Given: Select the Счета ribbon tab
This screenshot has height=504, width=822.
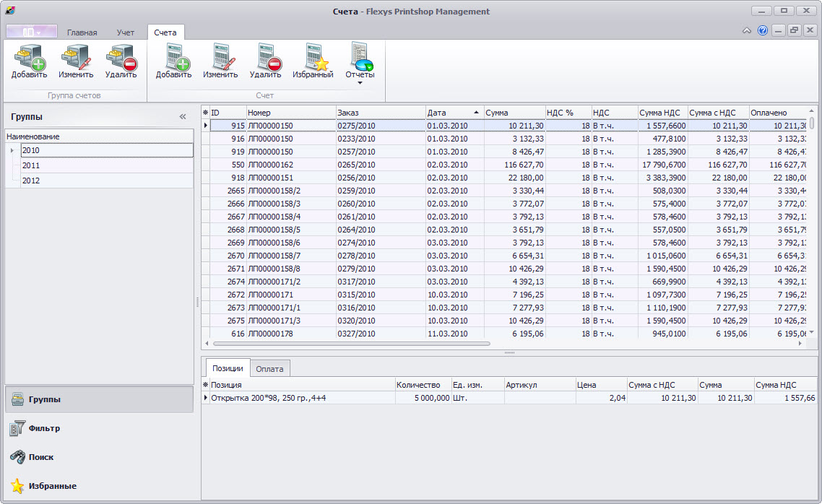Looking at the screenshot, I should point(165,32).
